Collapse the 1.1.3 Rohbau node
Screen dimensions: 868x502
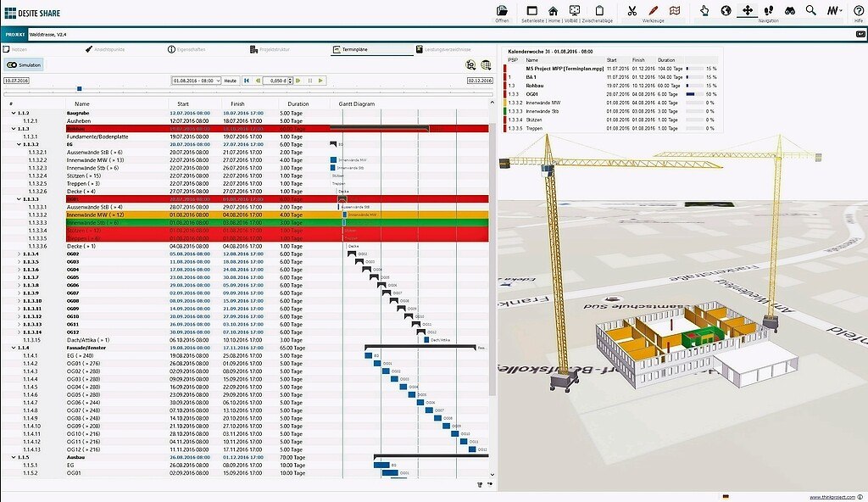tap(14, 129)
